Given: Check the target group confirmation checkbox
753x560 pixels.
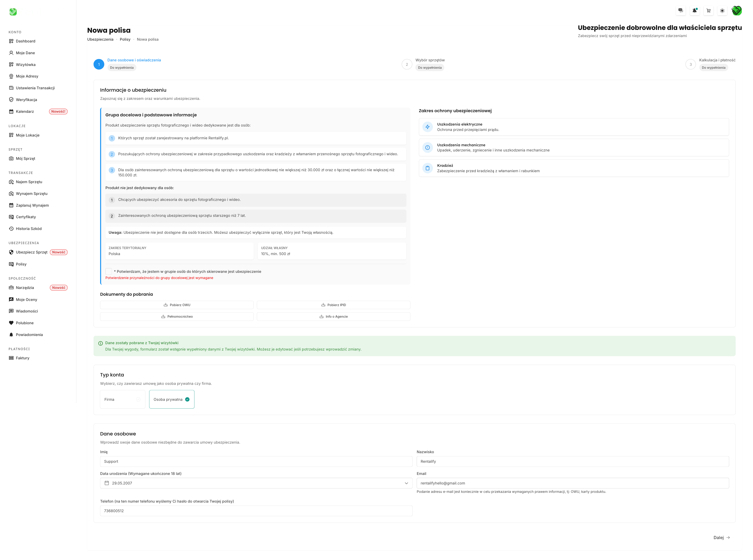Looking at the screenshot, I should tap(108, 271).
